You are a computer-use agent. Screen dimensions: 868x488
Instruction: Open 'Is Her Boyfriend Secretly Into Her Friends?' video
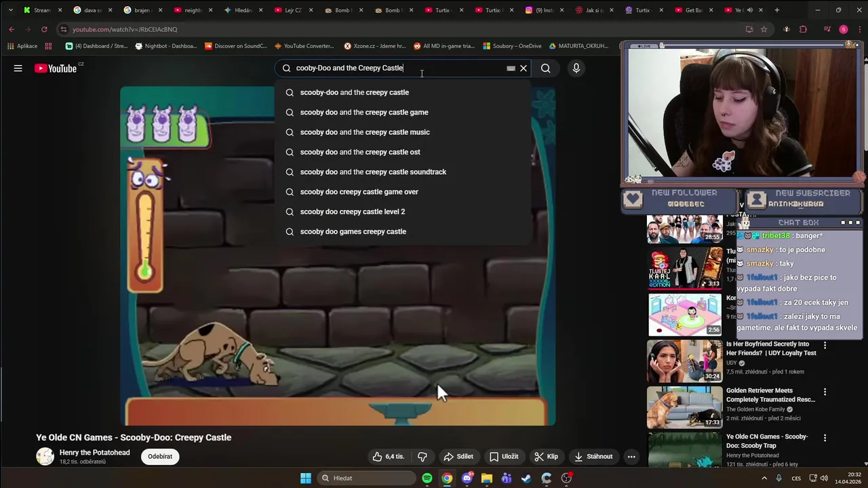(771, 348)
